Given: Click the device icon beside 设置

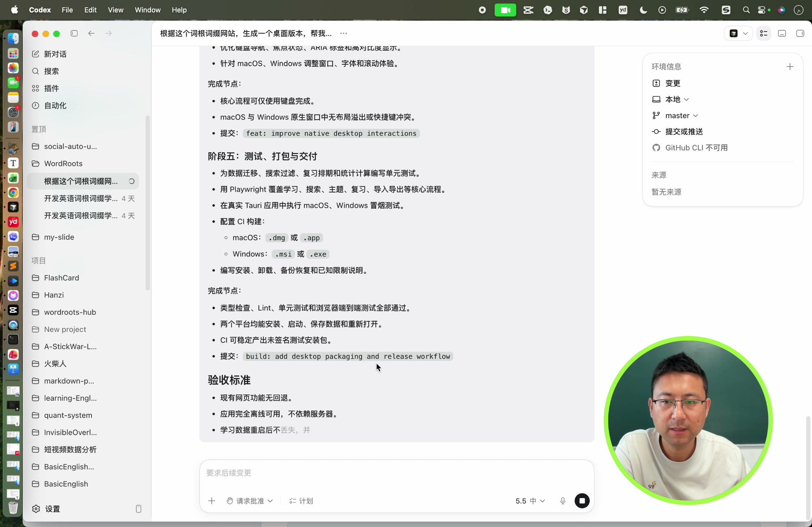Looking at the screenshot, I should [138, 509].
